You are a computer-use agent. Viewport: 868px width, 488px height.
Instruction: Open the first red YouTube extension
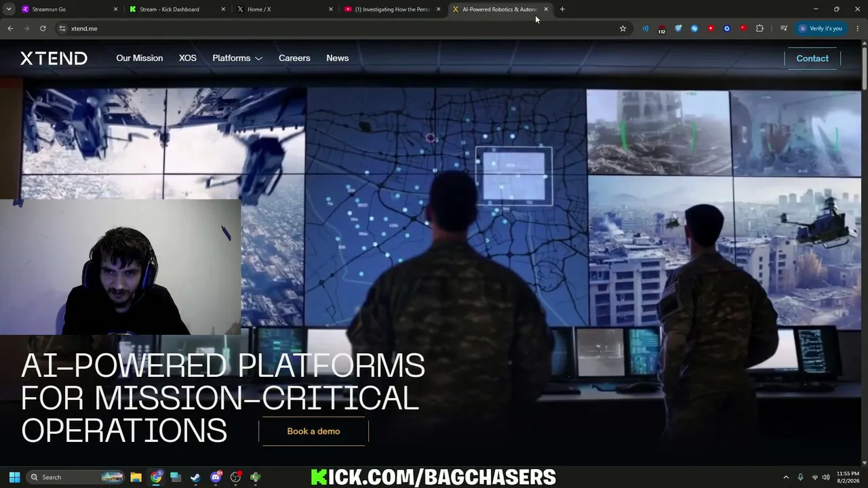coord(711,28)
